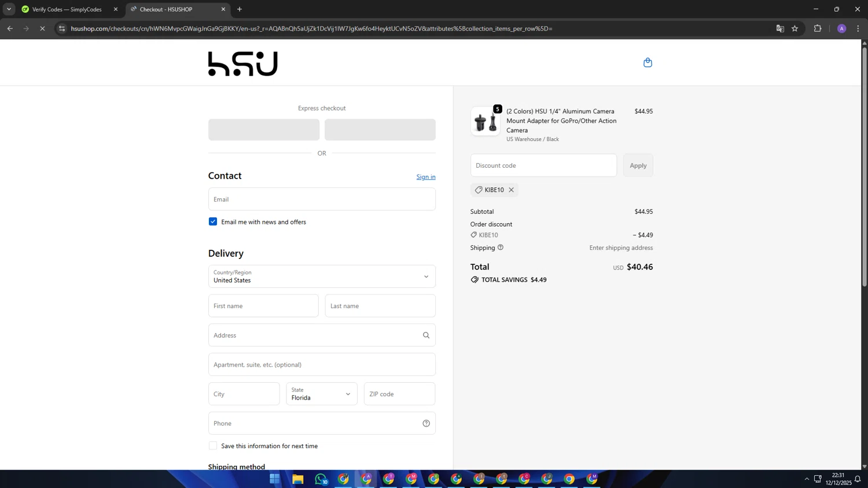This screenshot has width=868, height=488.
Task: Click the US Warehouse / Black variant text
Action: click(x=532, y=139)
